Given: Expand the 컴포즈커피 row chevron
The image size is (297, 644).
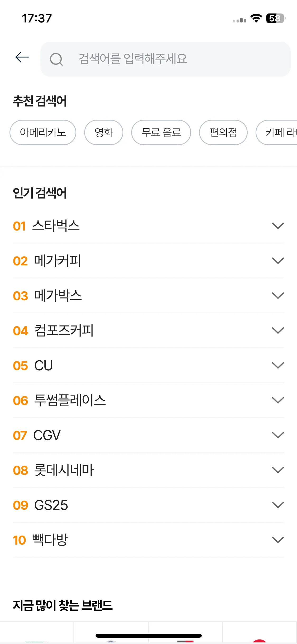Looking at the screenshot, I should click(278, 330).
